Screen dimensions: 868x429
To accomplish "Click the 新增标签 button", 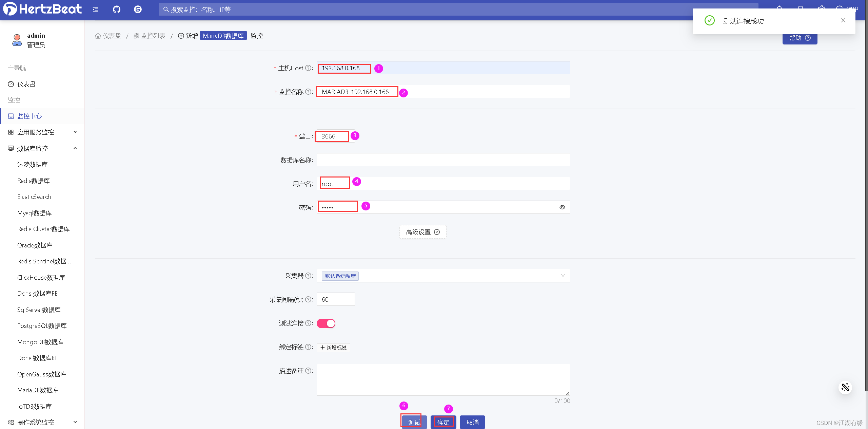I will (x=334, y=348).
